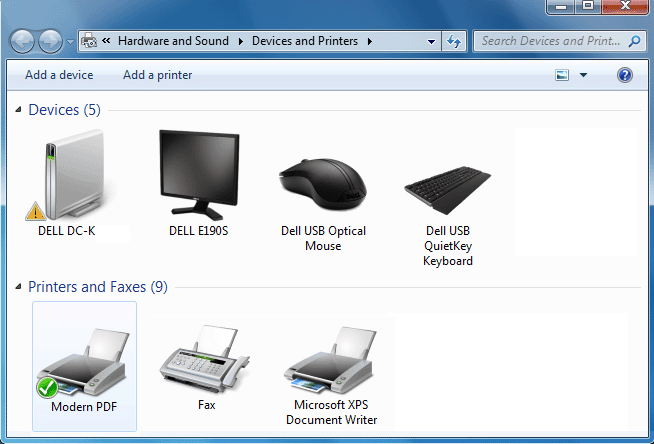Select the Microsoft XPS Document Writer icon

[331, 360]
